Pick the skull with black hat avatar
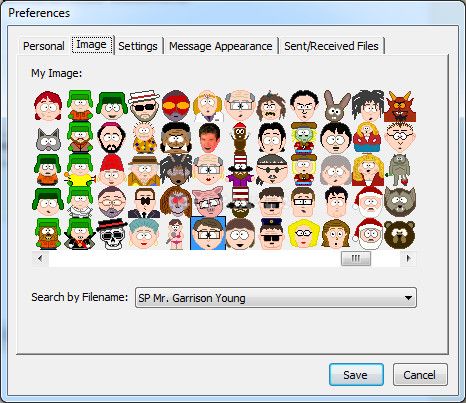466x403 pixels. coord(112,234)
